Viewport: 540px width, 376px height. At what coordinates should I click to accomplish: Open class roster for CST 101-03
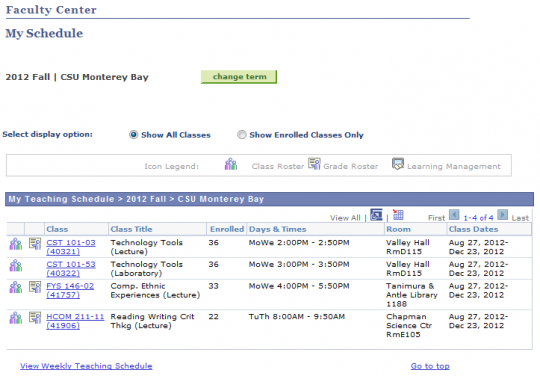click(15, 244)
